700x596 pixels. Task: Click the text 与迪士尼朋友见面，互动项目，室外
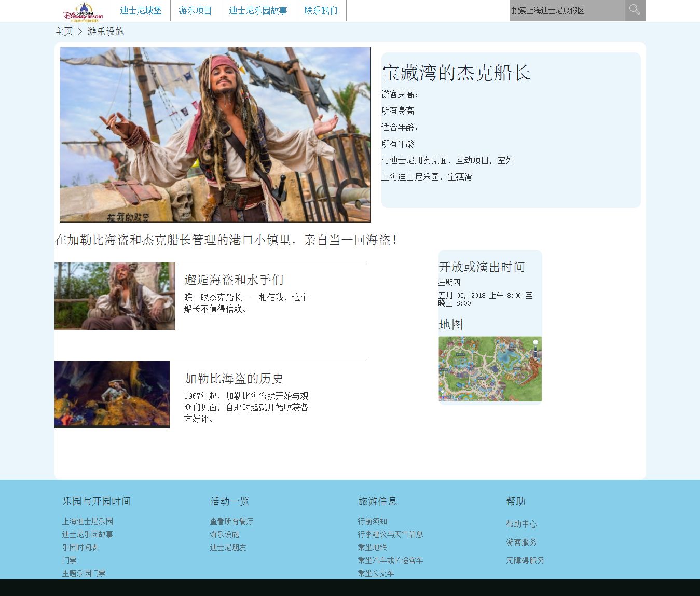click(447, 160)
